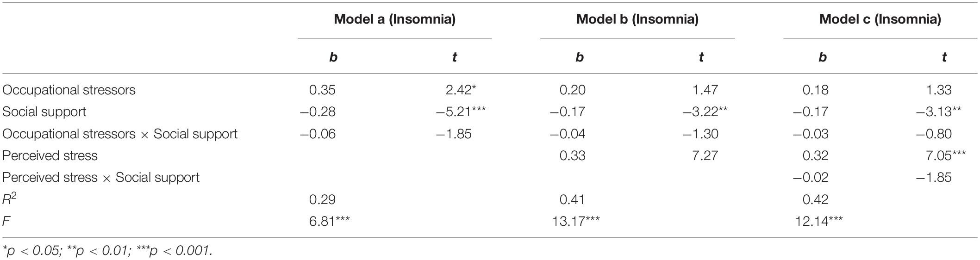980x260 pixels.
Task: Click the Model a (Insomnia) header
Action: [394, 19]
